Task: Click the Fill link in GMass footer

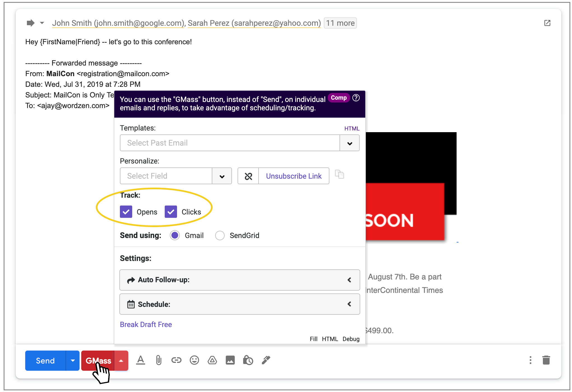Action: click(314, 339)
